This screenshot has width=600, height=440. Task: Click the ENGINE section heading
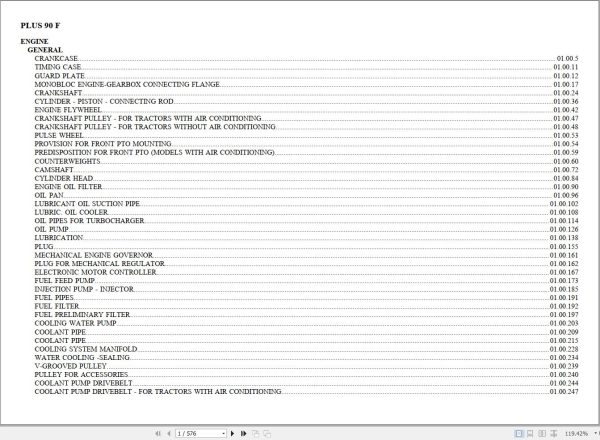click(x=34, y=41)
